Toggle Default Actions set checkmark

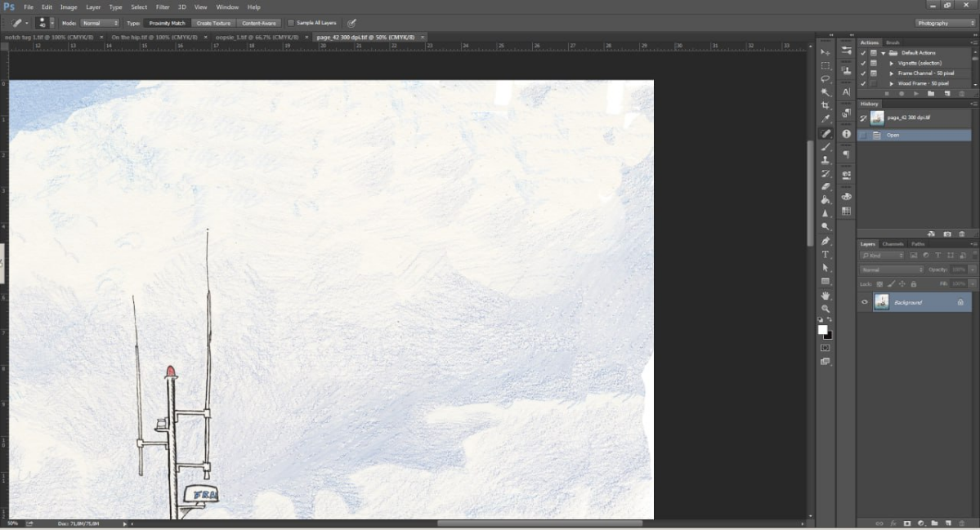point(863,53)
